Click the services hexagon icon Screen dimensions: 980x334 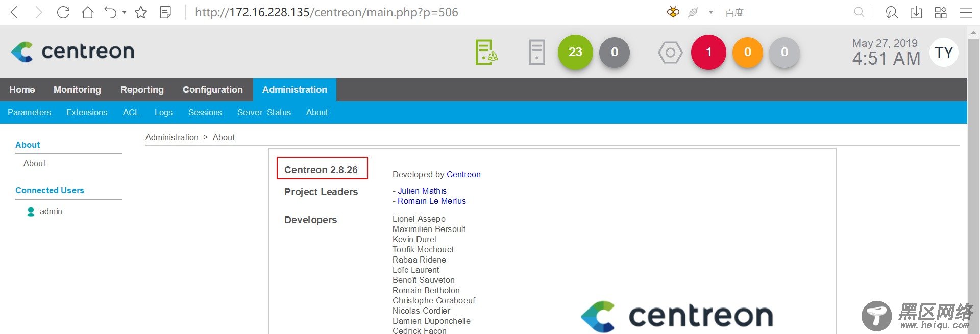coord(670,52)
